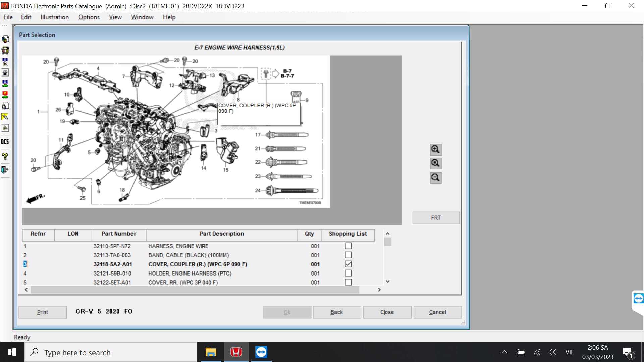Screen dimensions: 644x362
Task: Check shopping list box for COVER, RR. row
Action: point(348,282)
